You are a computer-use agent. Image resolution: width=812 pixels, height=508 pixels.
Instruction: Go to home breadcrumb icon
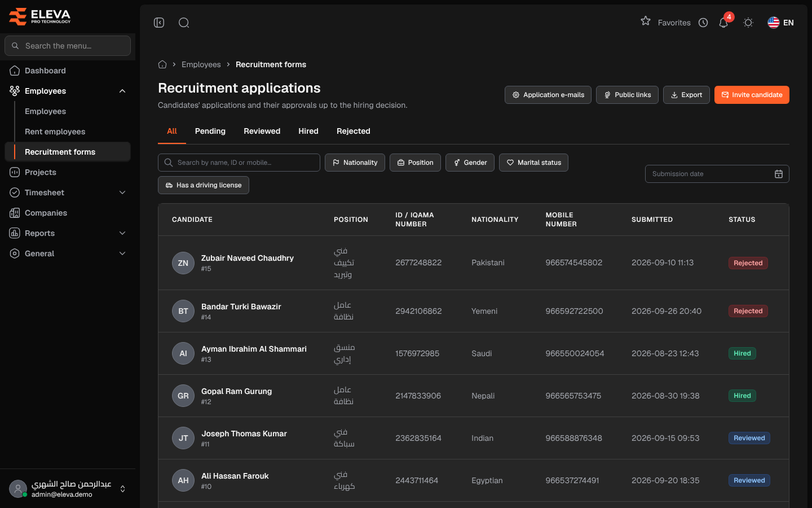[x=162, y=64]
